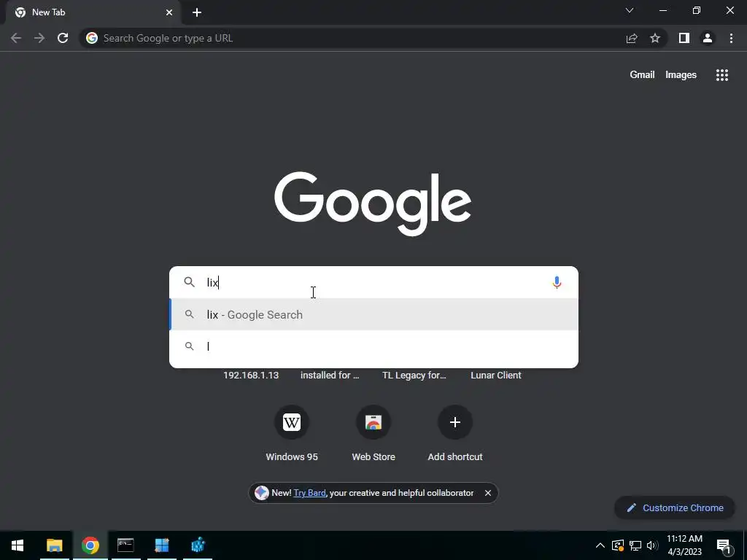Open the Chrome profile icon
The image size is (747, 560).
708,38
